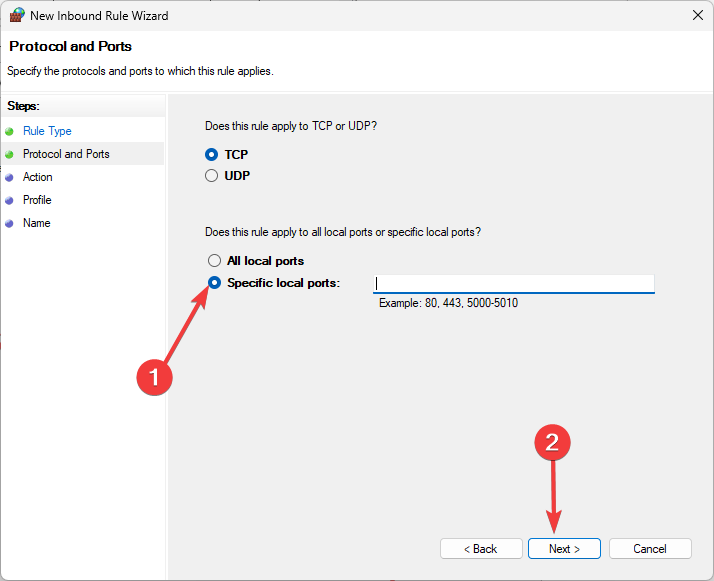Select the Name step in sidebar
Screen dimensions: 714x581
click(x=36, y=223)
